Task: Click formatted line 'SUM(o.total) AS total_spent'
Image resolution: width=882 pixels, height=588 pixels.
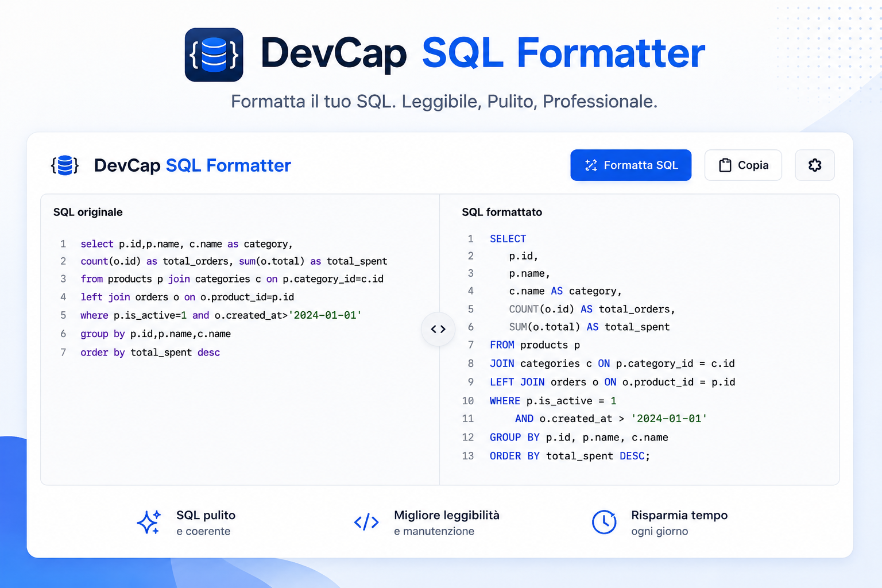Action: pos(589,327)
